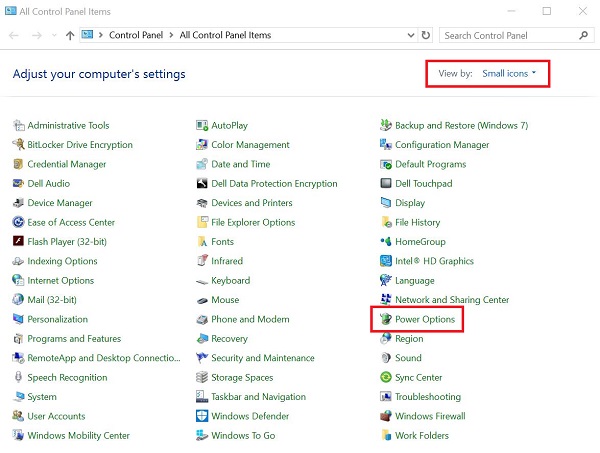
Task: Open the Troubleshooting link
Action: 428,397
